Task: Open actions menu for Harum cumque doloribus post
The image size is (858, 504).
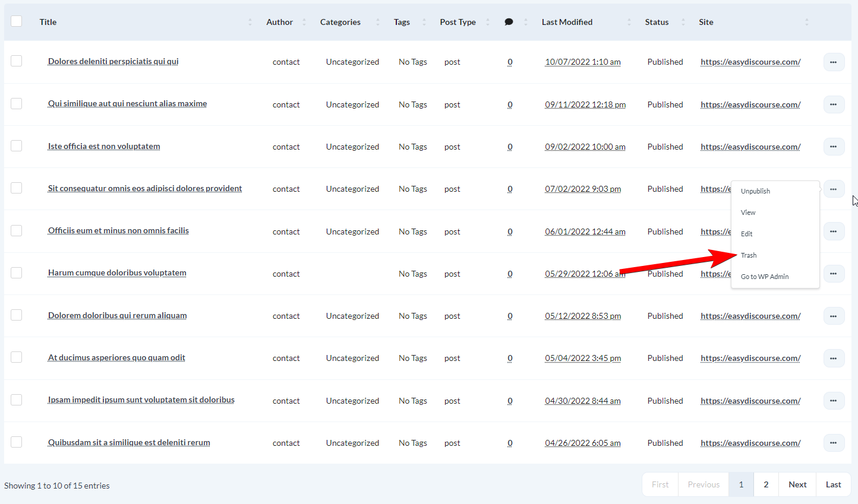Action: coord(834,274)
